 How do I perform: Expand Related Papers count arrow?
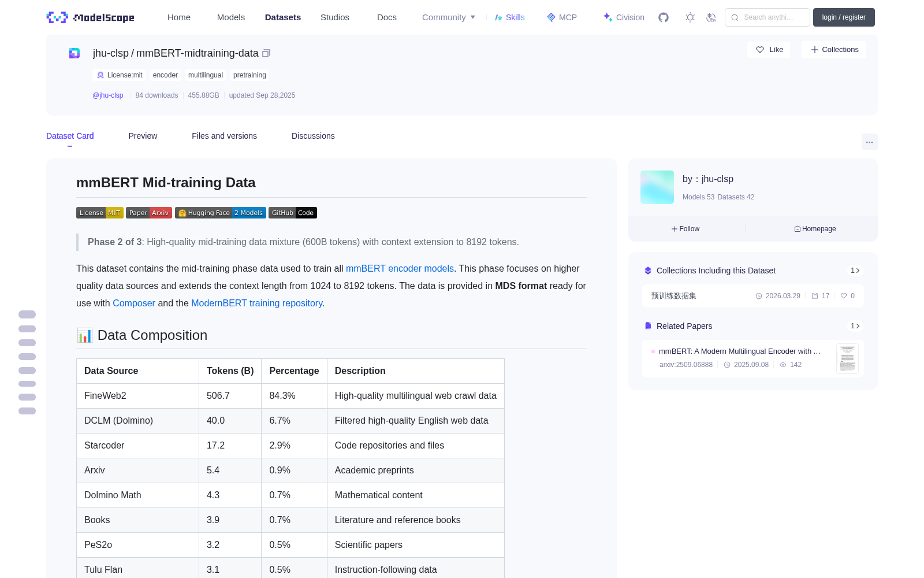(x=855, y=326)
